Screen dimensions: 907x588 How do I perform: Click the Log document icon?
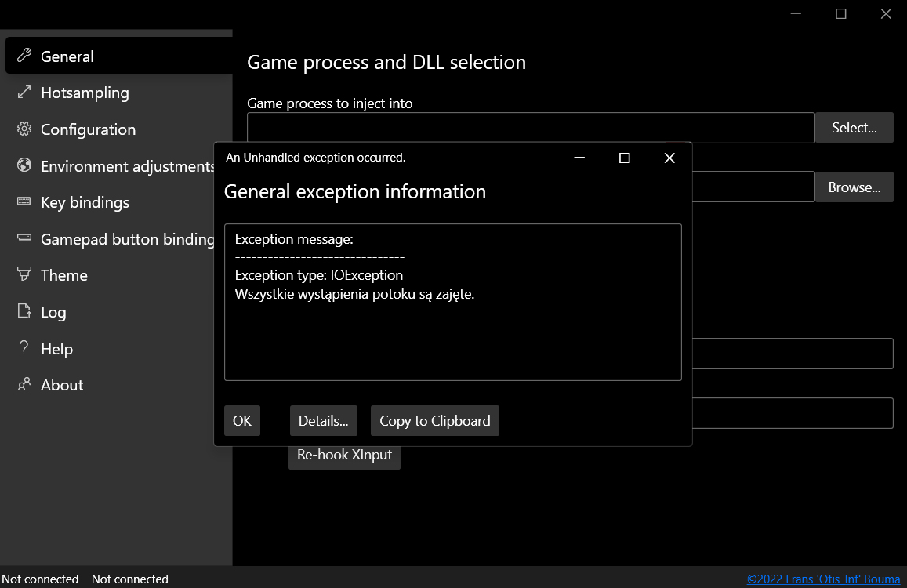pyautogui.click(x=24, y=310)
